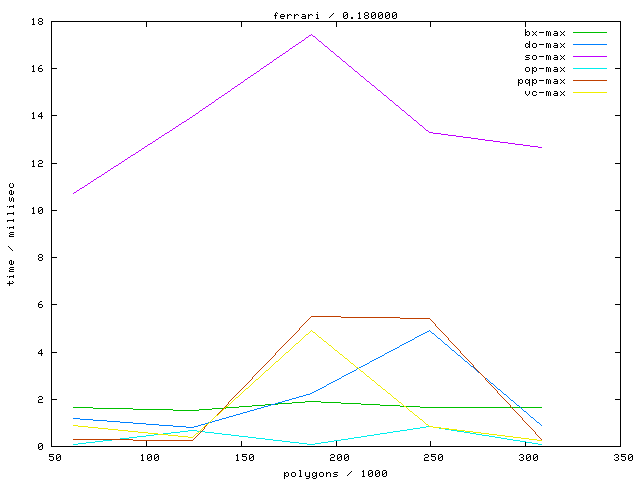Click the y-axis tick label 10
The image size is (640, 480).
click(36, 210)
